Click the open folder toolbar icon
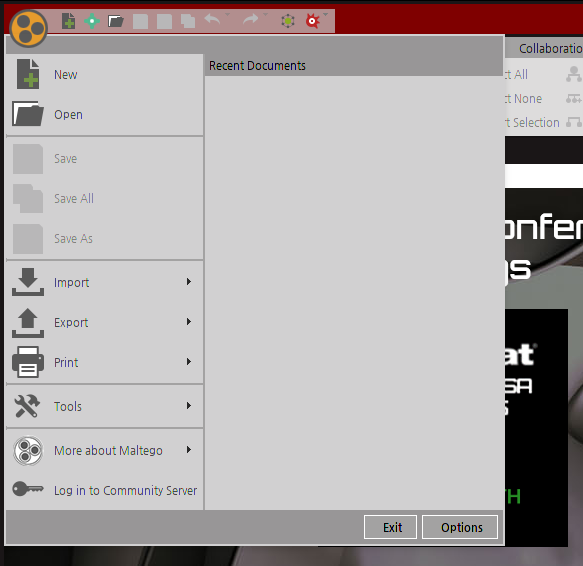 click(116, 21)
